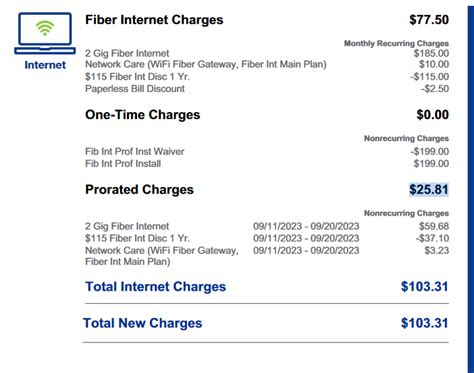
Task: Select the Fiber Internet Charges heading
Action: point(154,20)
